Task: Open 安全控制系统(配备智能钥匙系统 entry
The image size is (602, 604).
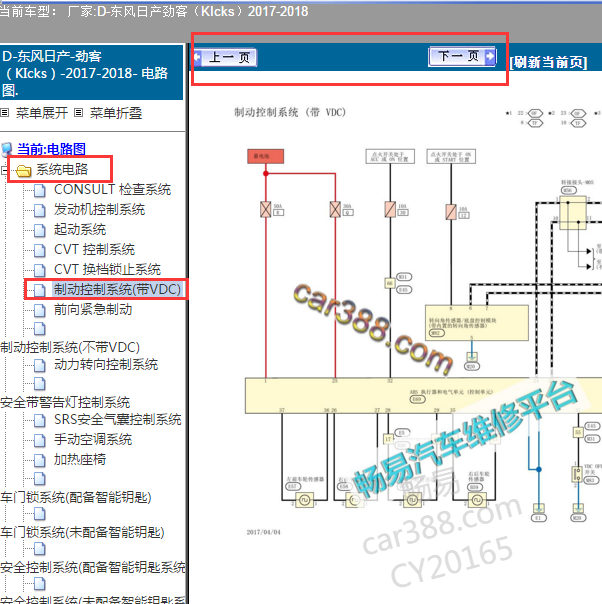Action: (93, 567)
